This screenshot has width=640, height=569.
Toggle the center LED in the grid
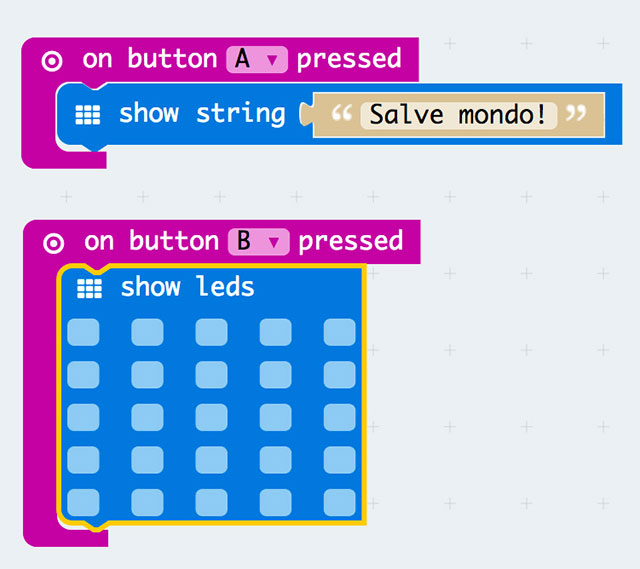click(211, 417)
